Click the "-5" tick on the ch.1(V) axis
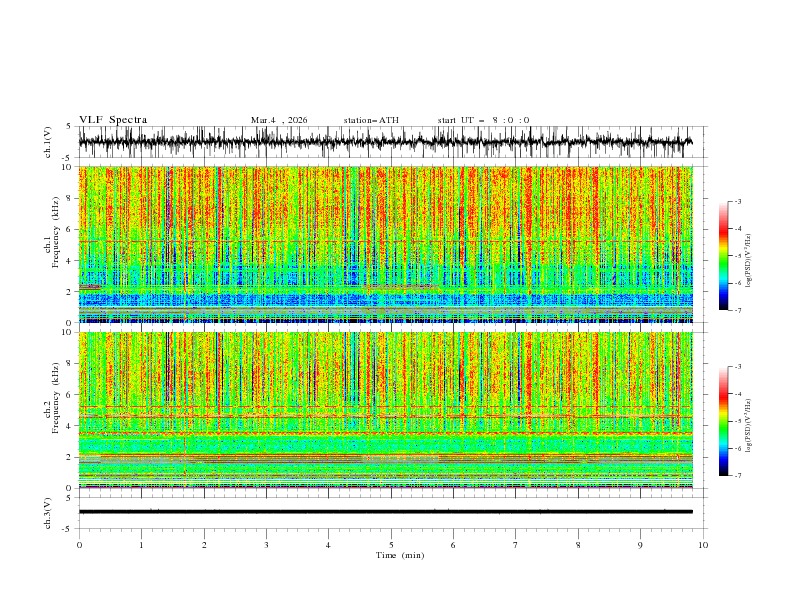 [68, 158]
